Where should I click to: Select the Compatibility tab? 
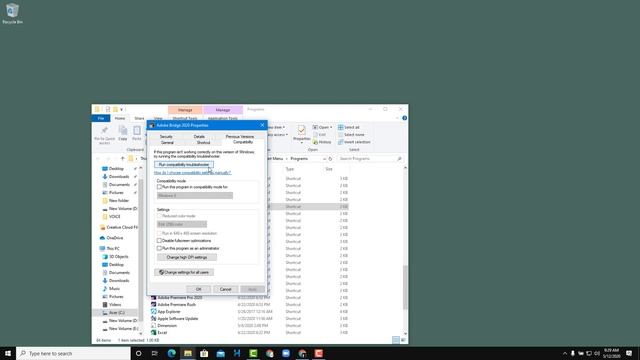[x=243, y=142]
